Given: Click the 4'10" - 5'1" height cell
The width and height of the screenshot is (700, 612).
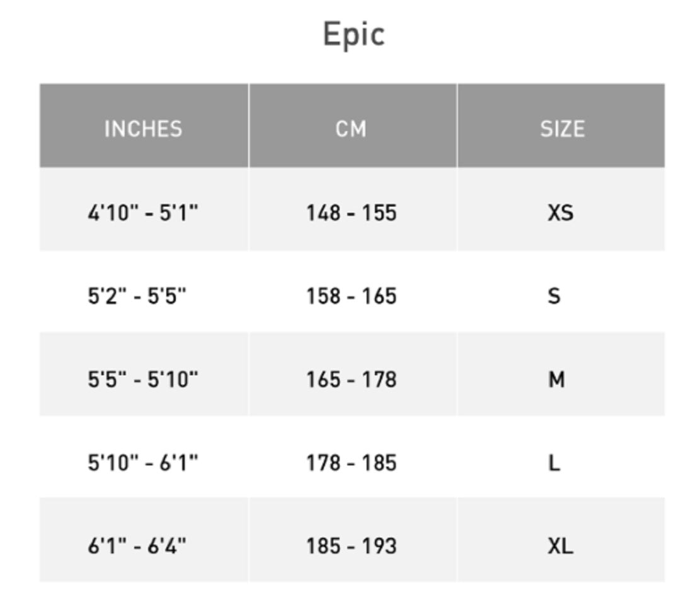Looking at the screenshot, I should click(143, 213).
